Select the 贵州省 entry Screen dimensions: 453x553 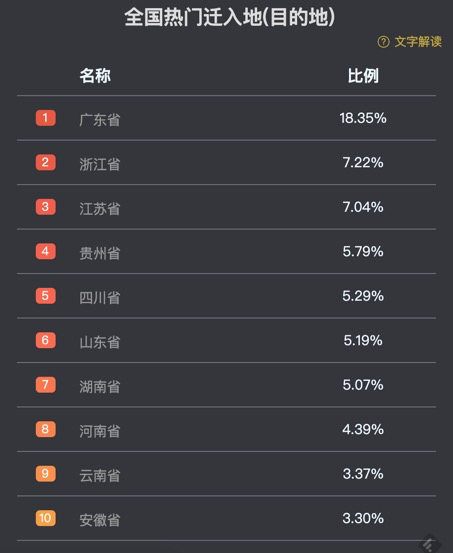coord(100,253)
